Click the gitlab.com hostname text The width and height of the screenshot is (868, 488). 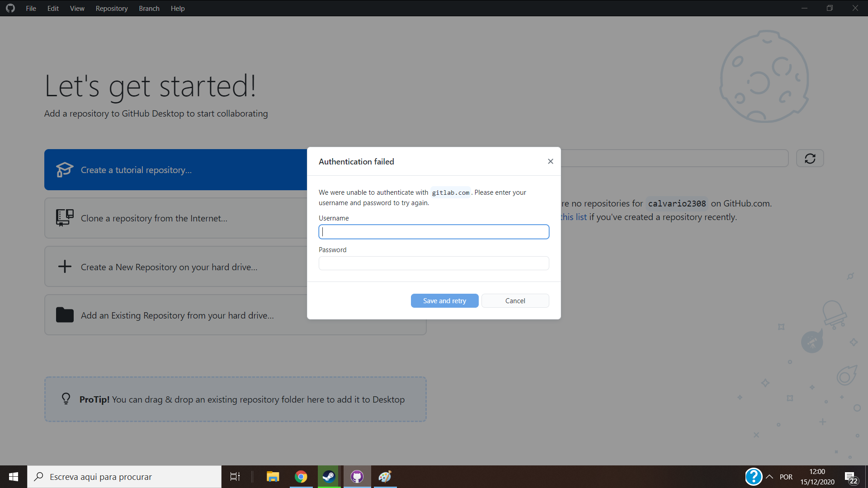[450, 192]
